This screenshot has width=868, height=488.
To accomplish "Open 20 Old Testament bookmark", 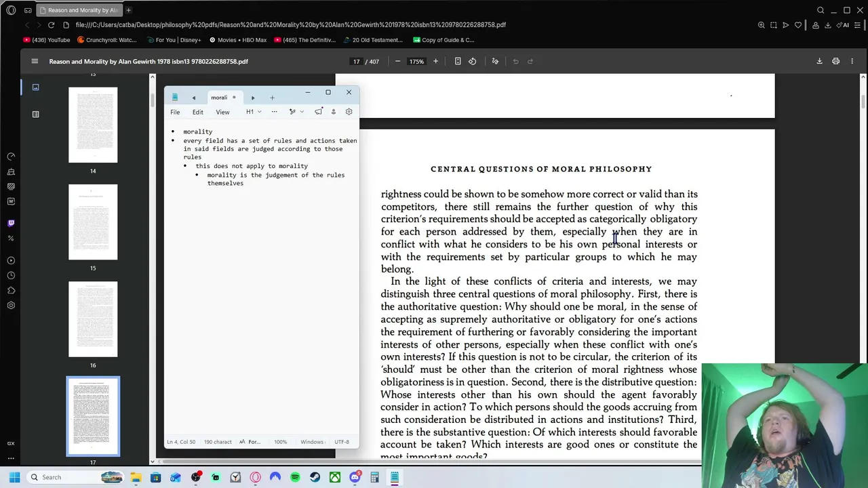I will 373,40.
